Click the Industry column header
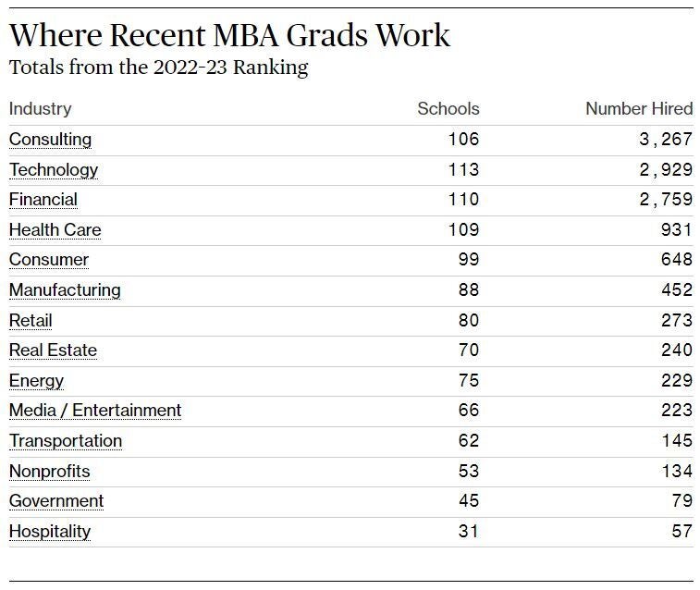Screen dimensions: 700x590 pyautogui.click(x=40, y=109)
